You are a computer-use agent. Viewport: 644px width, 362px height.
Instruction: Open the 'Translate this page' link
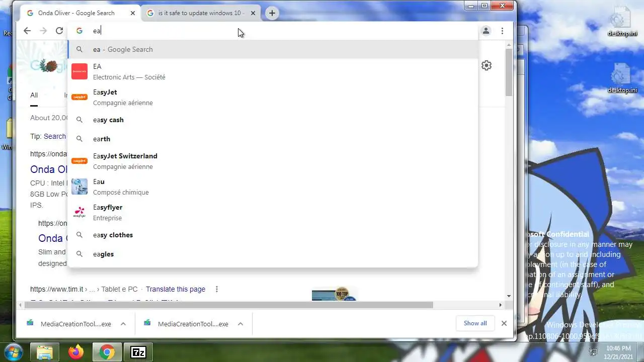pyautogui.click(x=176, y=289)
